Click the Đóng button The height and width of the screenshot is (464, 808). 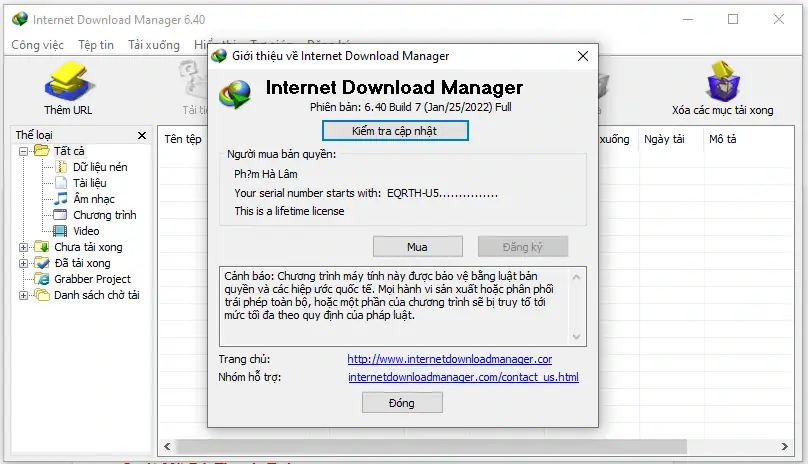coord(402,403)
